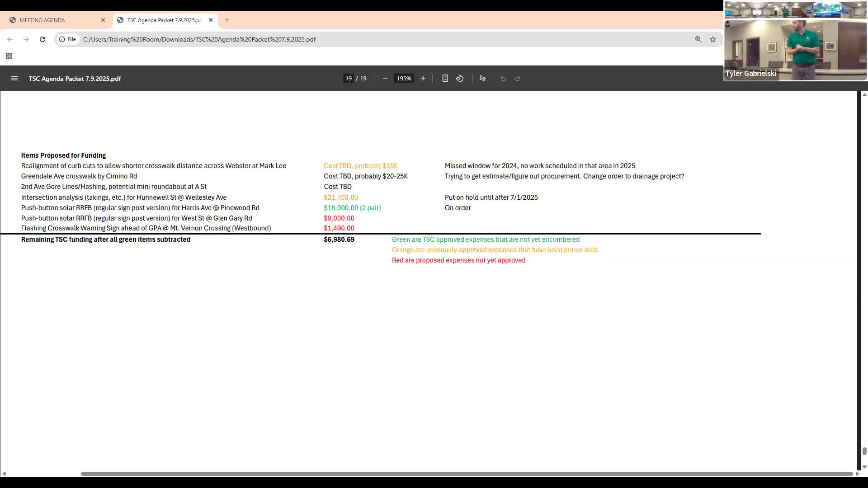Click the undo annotation icon
The width and height of the screenshot is (868, 488).
503,79
